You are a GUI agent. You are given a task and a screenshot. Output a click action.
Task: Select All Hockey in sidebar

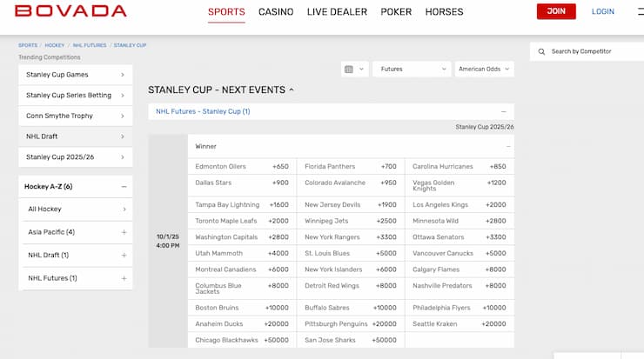(x=76, y=209)
